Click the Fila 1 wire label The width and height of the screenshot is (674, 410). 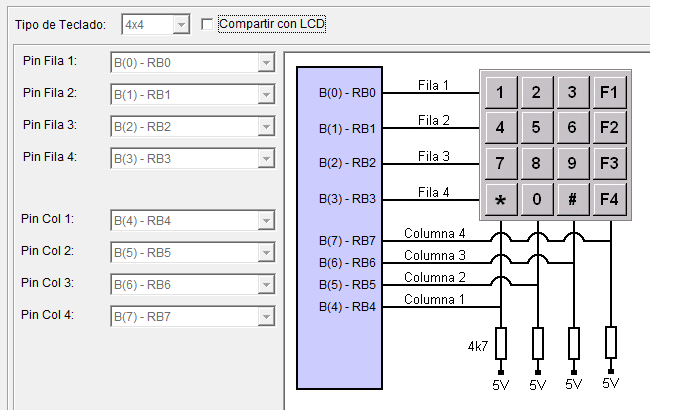click(x=433, y=85)
